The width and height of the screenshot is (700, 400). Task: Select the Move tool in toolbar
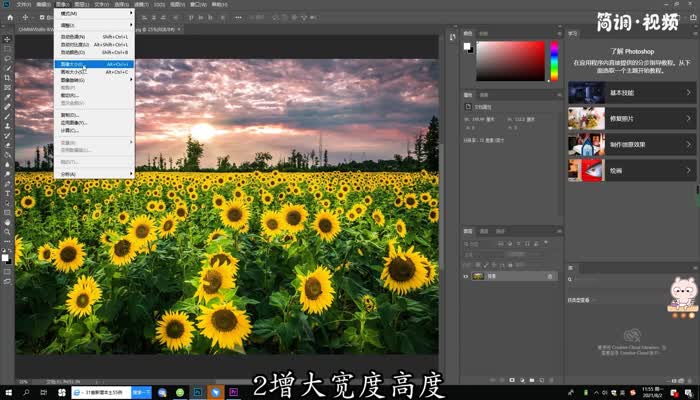pos(7,38)
